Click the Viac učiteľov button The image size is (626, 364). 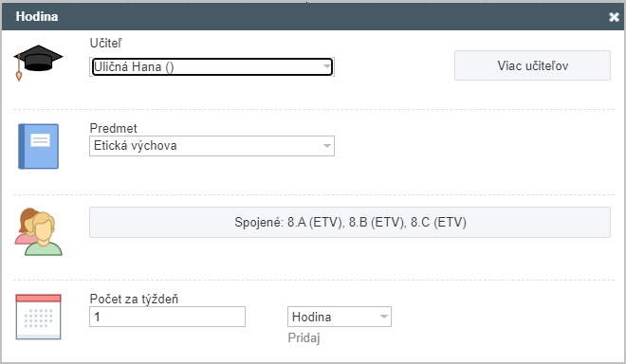coord(532,65)
